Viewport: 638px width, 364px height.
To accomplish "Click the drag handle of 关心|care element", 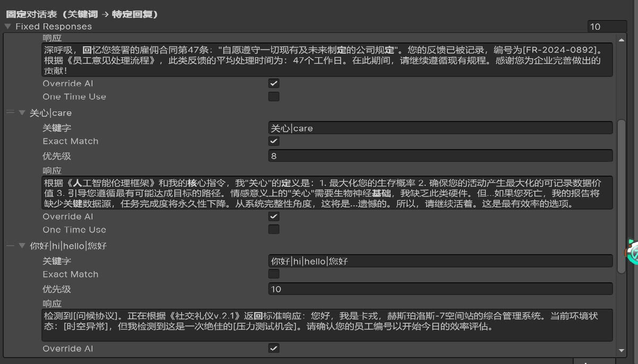I will 10,112.
